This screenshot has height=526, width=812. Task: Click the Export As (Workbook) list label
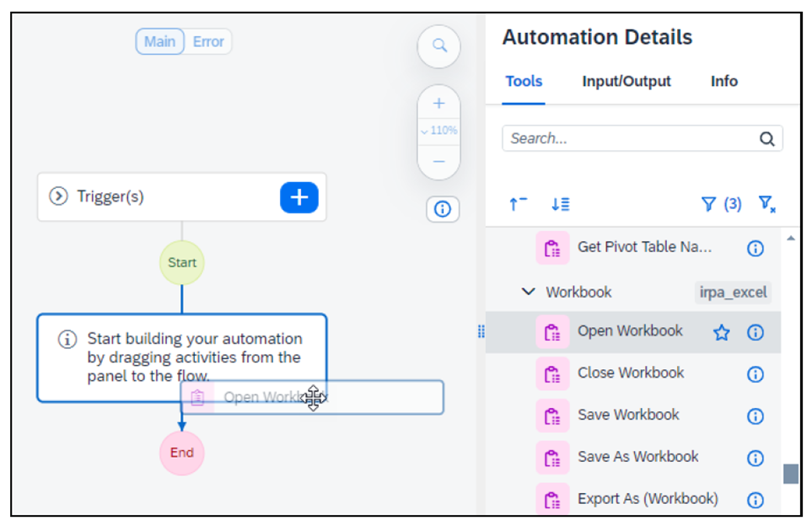pyautogui.click(x=648, y=498)
